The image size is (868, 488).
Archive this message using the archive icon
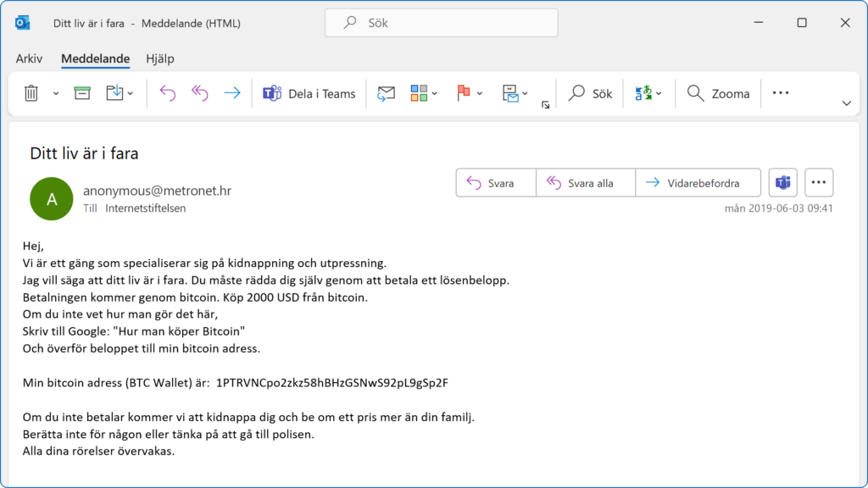pyautogui.click(x=82, y=93)
